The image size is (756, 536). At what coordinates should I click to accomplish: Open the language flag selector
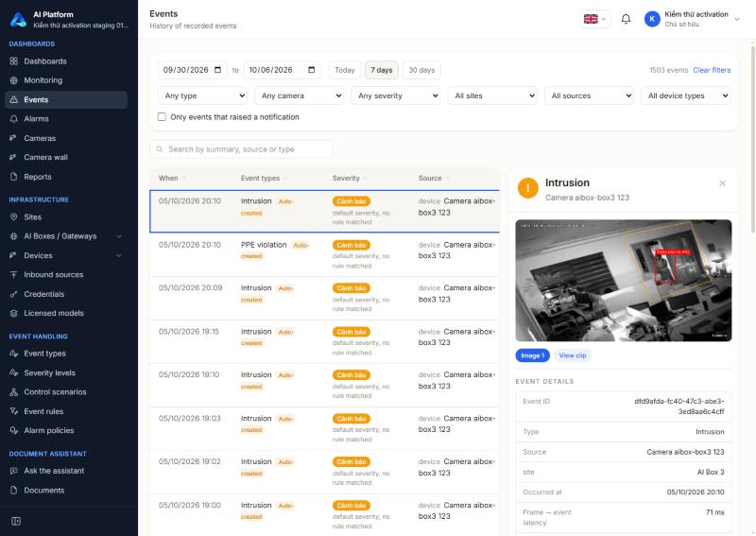pyautogui.click(x=595, y=19)
